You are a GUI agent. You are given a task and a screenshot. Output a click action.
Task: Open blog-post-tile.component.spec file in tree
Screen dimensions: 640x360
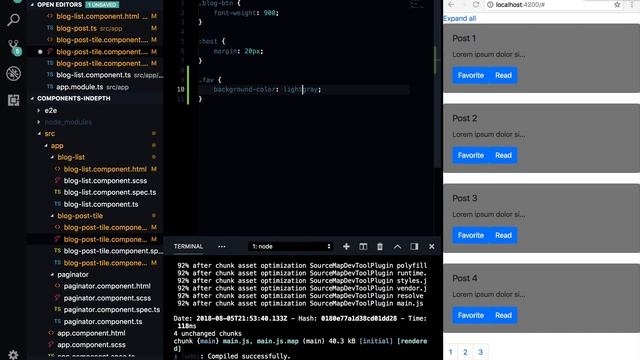[x=113, y=251]
